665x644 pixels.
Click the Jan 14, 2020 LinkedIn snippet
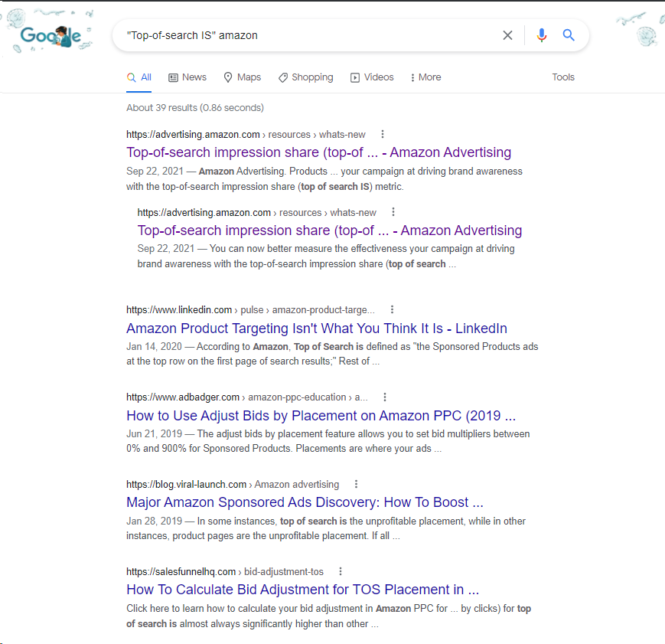(332, 354)
